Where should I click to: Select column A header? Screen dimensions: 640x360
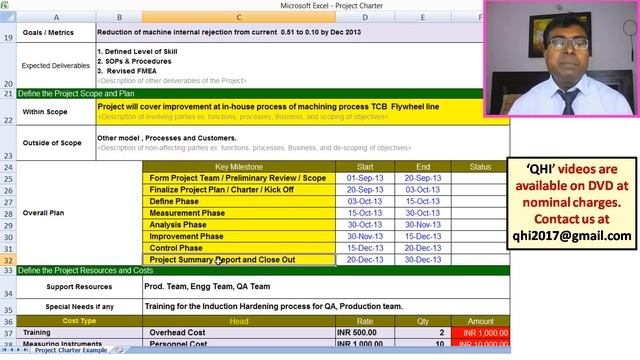pyautogui.click(x=56, y=17)
